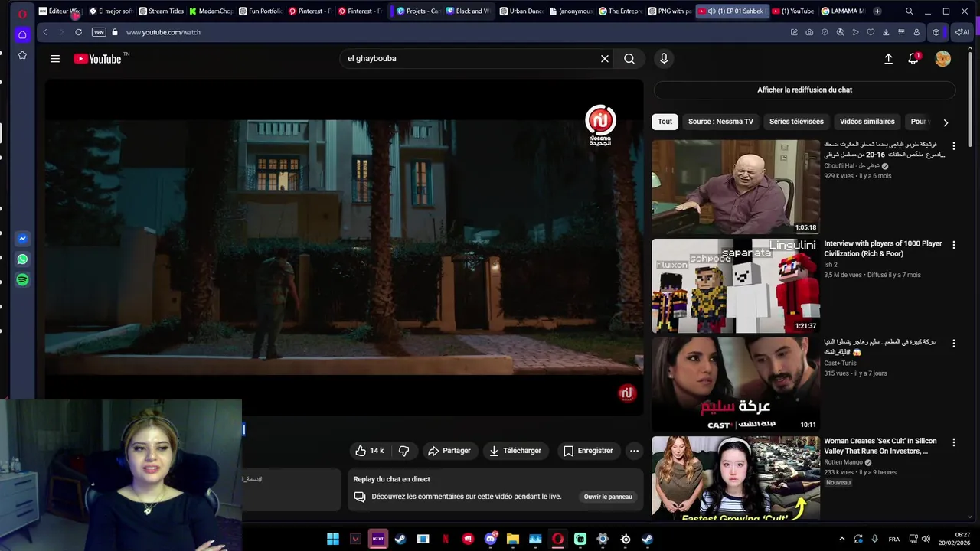This screenshot has height=551, width=980.
Task: Select the Tout filter chip
Action: coord(665,122)
